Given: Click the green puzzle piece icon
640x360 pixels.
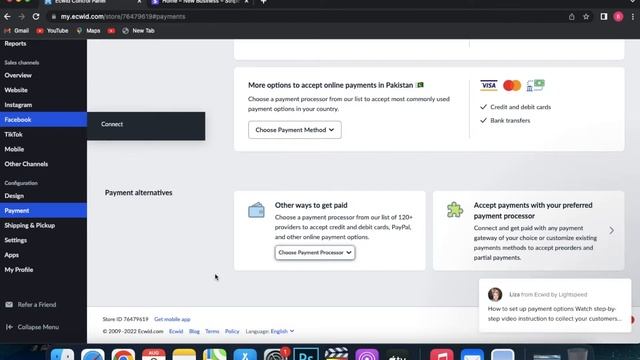Looking at the screenshot, I should point(455,210).
